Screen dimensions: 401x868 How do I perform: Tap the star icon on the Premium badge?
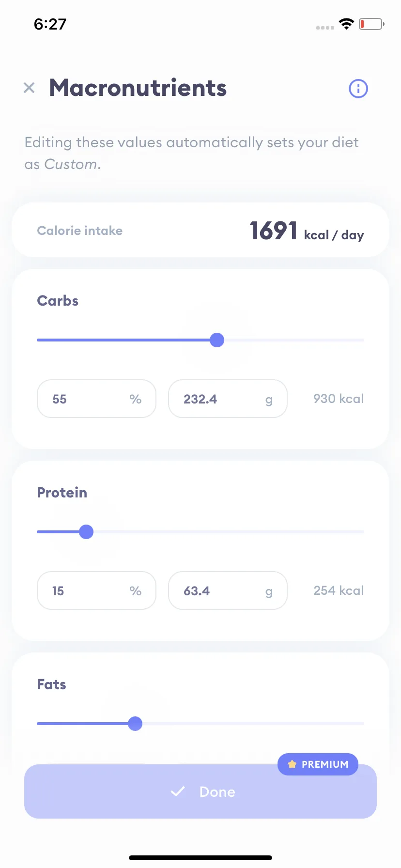292,764
